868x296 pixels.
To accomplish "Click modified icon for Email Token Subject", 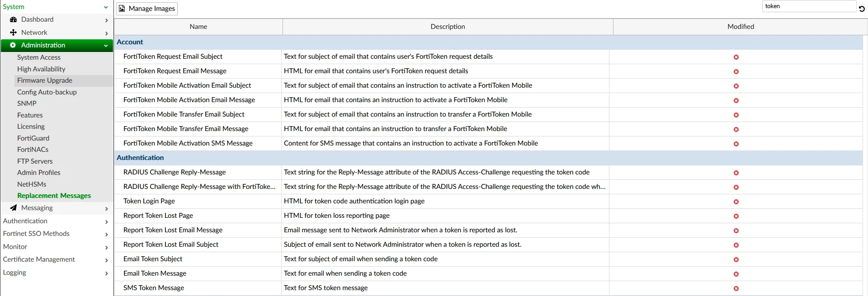I will coord(736,259).
